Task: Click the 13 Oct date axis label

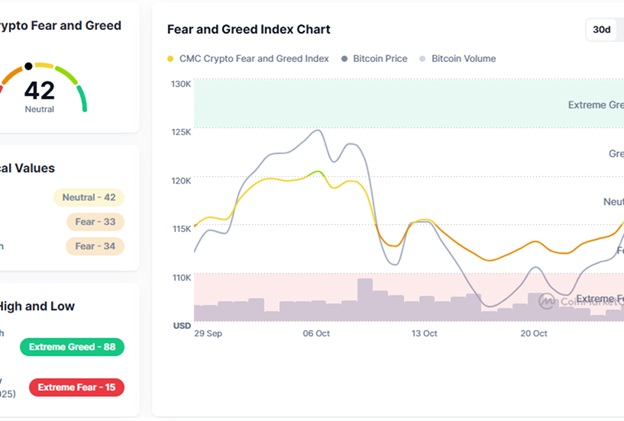Action: tap(424, 334)
